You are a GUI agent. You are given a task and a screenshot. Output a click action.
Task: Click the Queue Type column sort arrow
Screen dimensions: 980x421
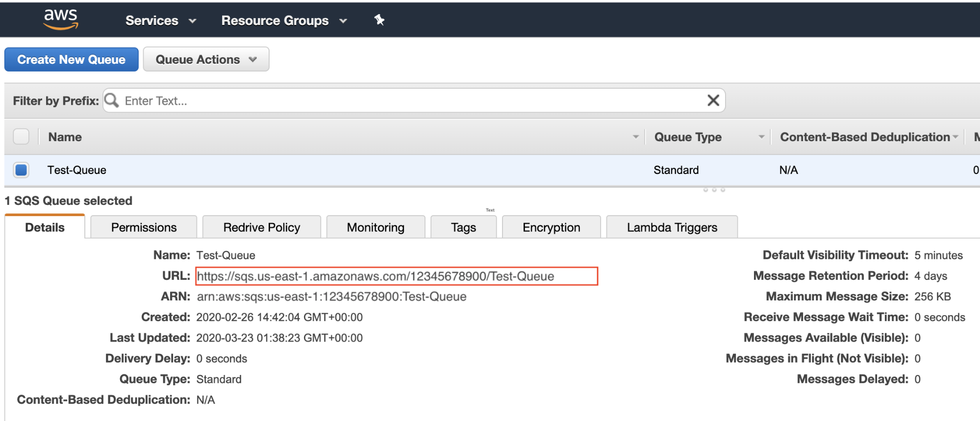tap(761, 137)
